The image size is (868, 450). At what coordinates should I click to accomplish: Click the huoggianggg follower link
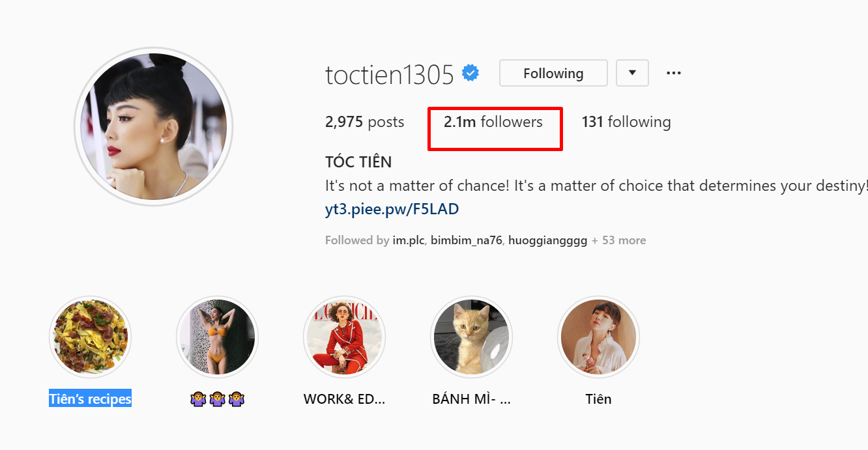click(x=547, y=240)
